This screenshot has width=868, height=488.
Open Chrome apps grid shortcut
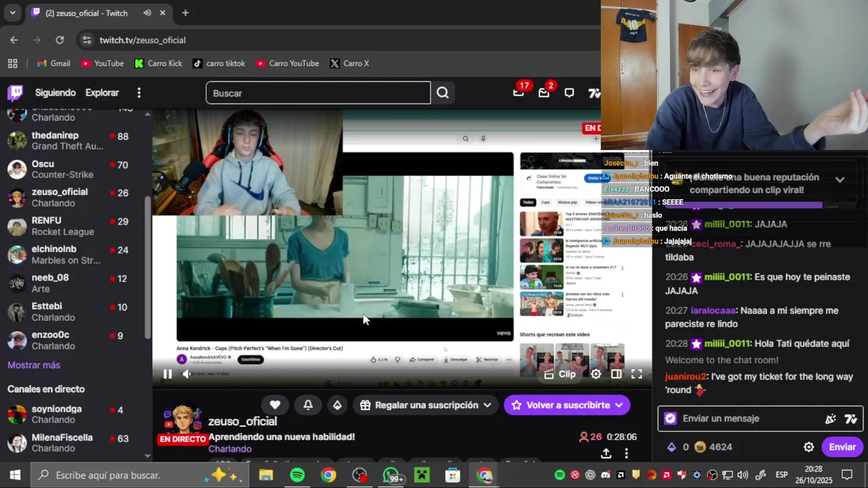coord(12,63)
